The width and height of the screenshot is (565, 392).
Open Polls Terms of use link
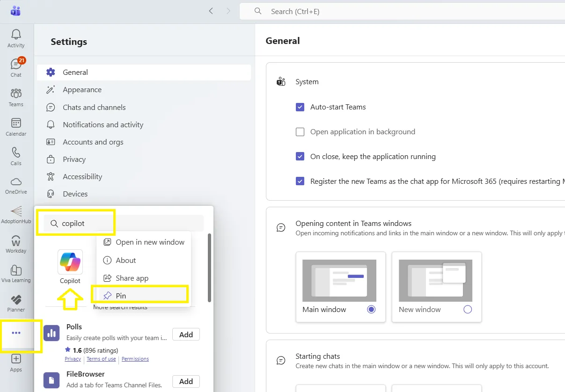101,359
